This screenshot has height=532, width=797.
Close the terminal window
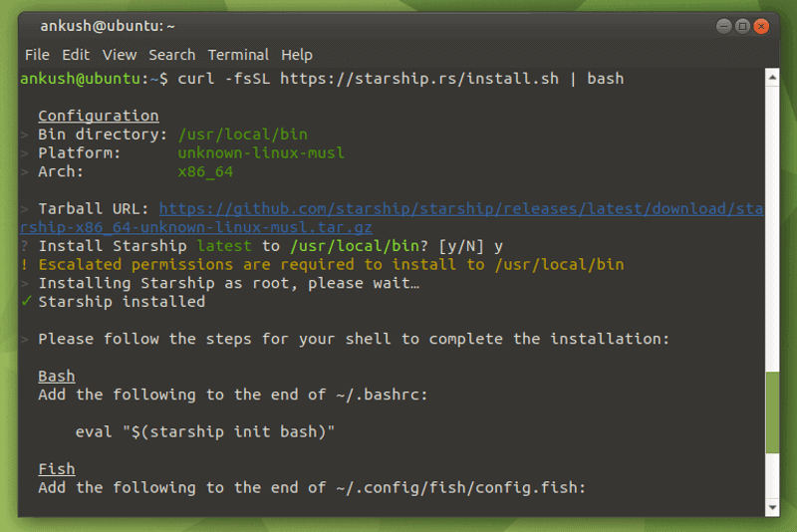pos(762,26)
